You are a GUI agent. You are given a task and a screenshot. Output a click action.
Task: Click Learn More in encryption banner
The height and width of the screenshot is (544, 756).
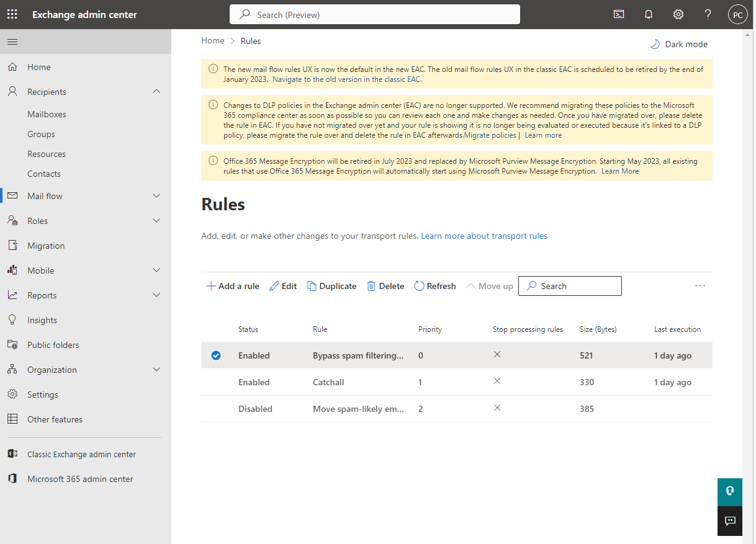click(x=620, y=171)
